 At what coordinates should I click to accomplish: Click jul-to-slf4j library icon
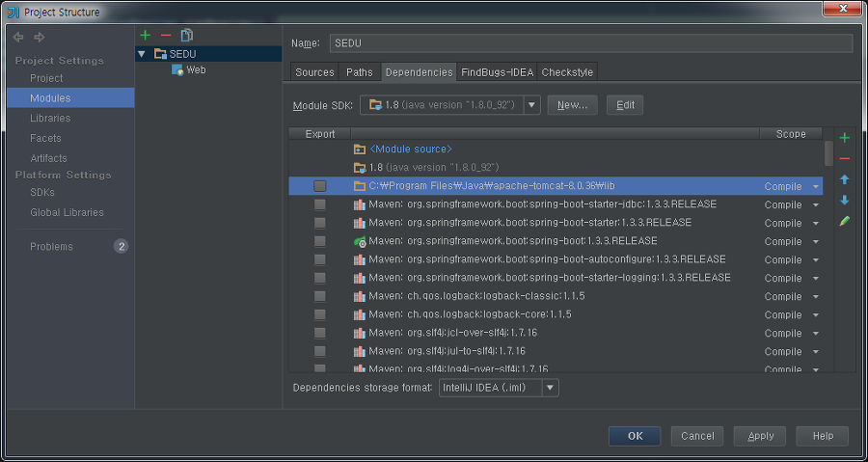360,351
